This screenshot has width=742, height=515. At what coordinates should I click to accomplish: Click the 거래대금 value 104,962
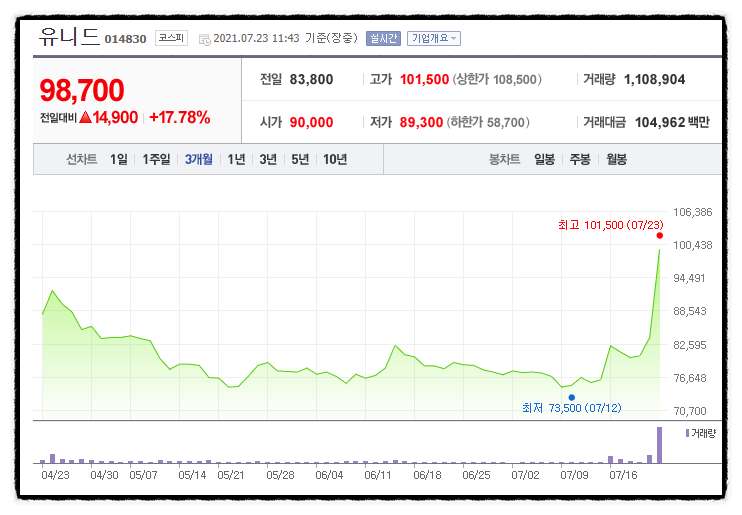(660, 123)
